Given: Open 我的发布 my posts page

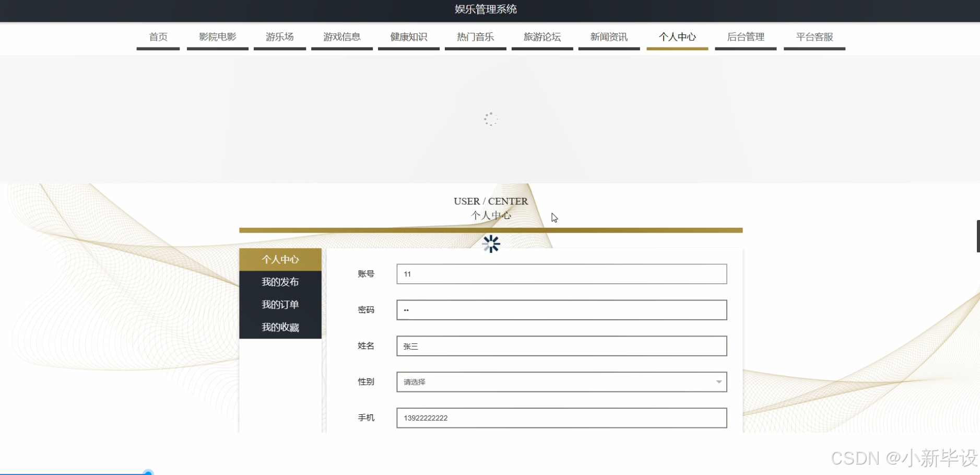Looking at the screenshot, I should (280, 282).
